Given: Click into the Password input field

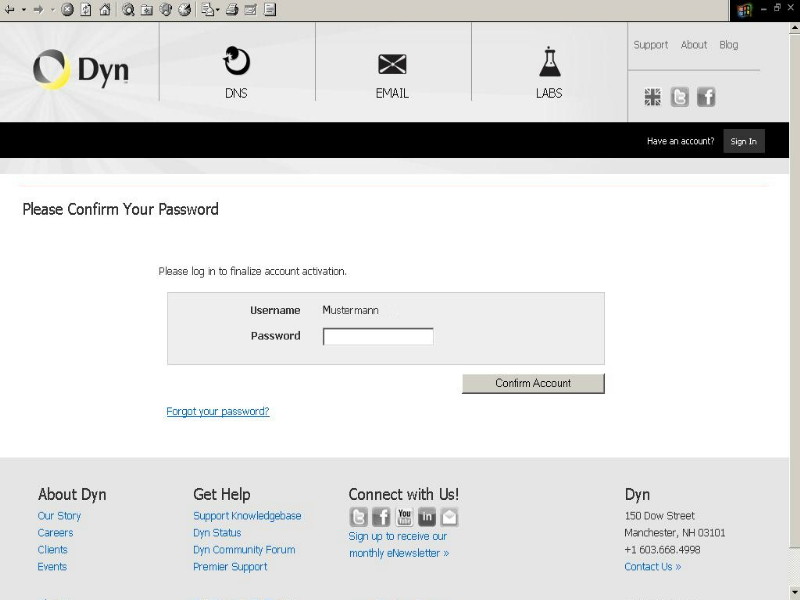Looking at the screenshot, I should (x=378, y=337).
